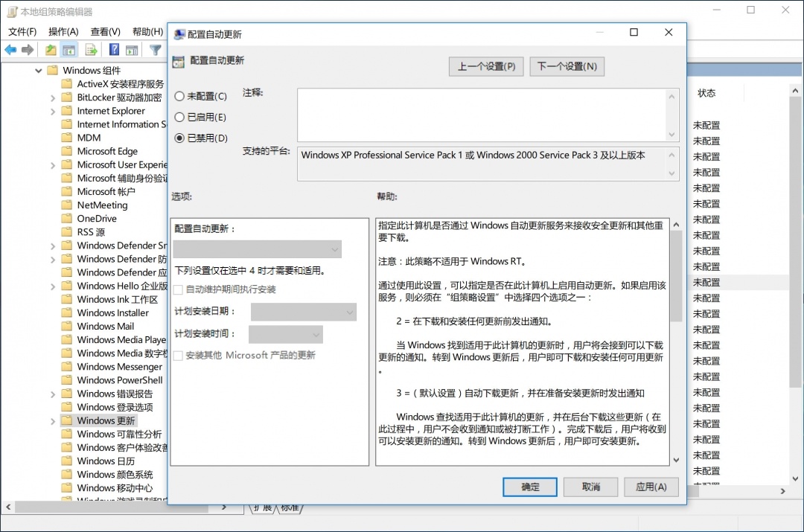Click the 配置自动更新 policy icon in dialog

tap(177, 60)
